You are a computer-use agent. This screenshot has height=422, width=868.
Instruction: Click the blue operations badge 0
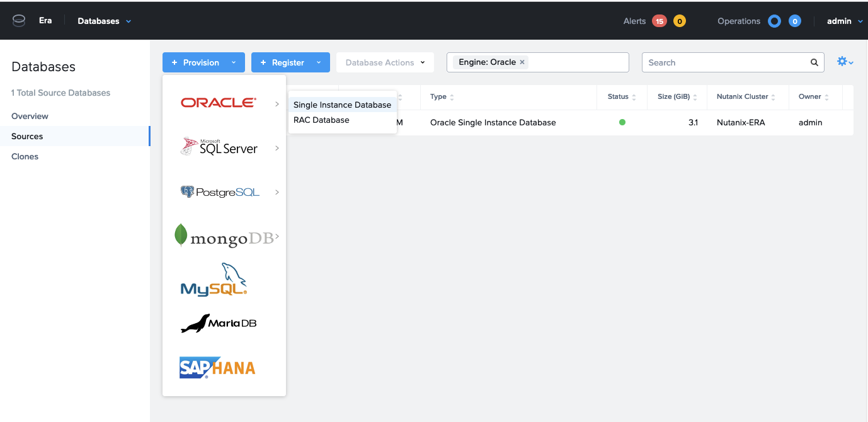795,21
